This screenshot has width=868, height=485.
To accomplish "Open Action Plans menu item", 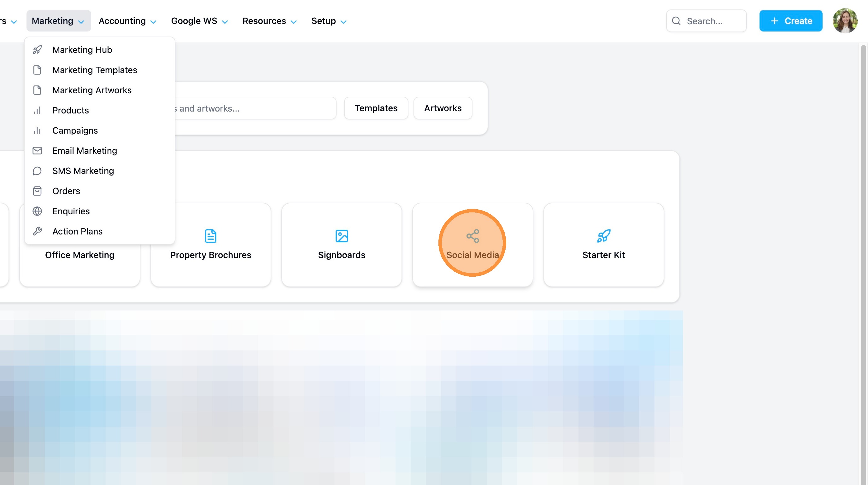I will pyautogui.click(x=99, y=231).
